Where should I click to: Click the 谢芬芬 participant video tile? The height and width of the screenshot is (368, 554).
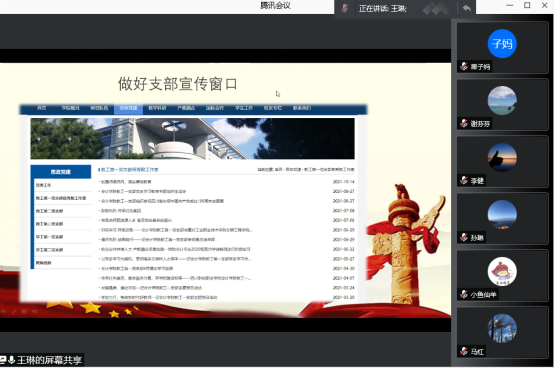pyautogui.click(x=502, y=105)
